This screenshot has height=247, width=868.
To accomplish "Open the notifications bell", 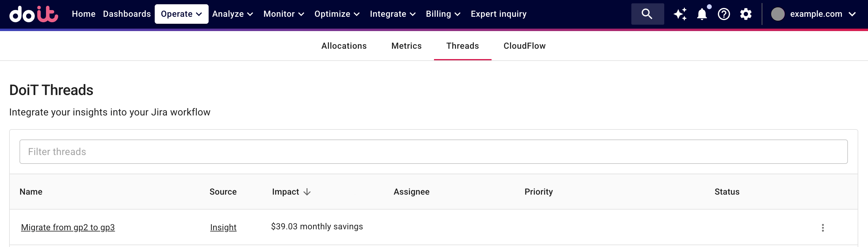I will [x=702, y=14].
